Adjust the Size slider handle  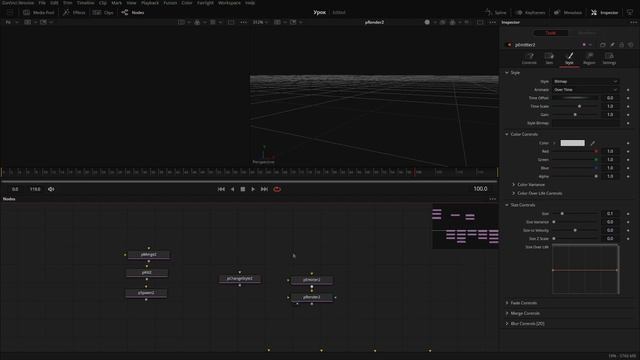(562, 214)
